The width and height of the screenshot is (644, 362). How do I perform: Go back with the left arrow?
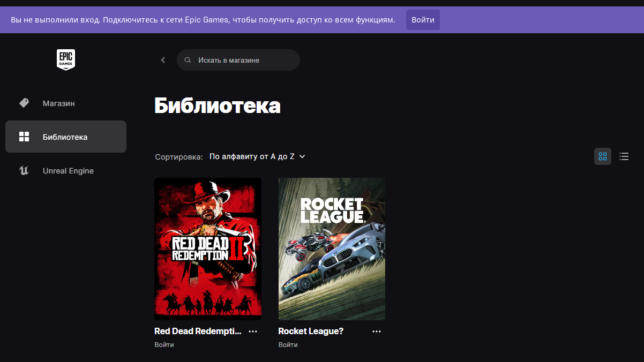(x=163, y=60)
